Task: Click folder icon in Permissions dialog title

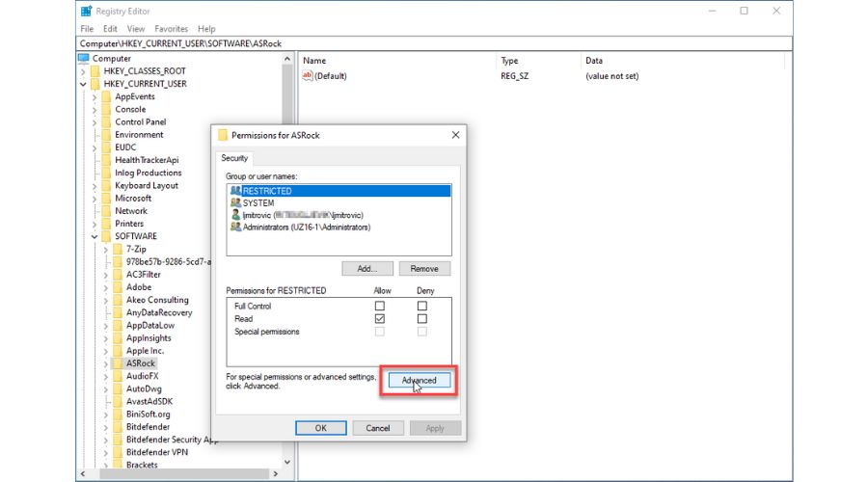Action: tap(223, 135)
